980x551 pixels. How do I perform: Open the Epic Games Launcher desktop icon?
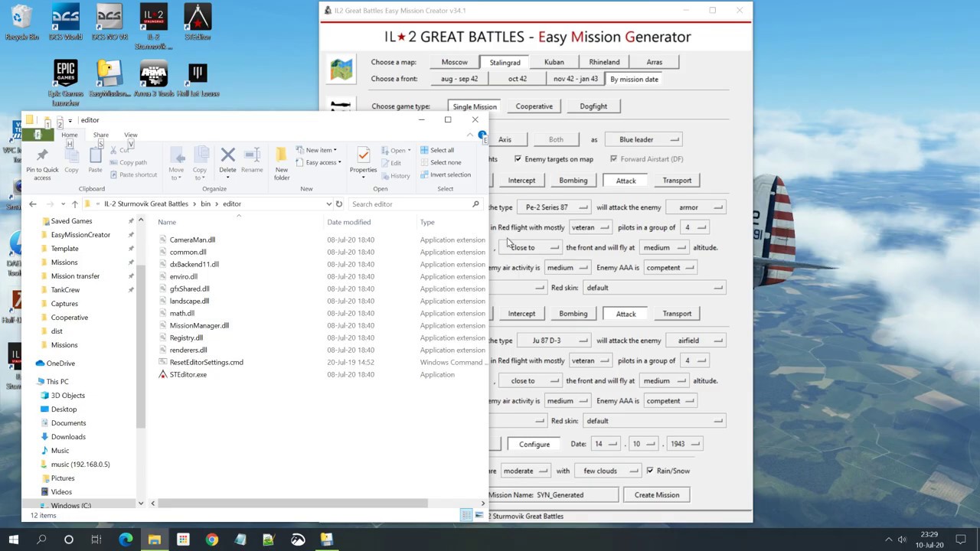[x=65, y=82]
